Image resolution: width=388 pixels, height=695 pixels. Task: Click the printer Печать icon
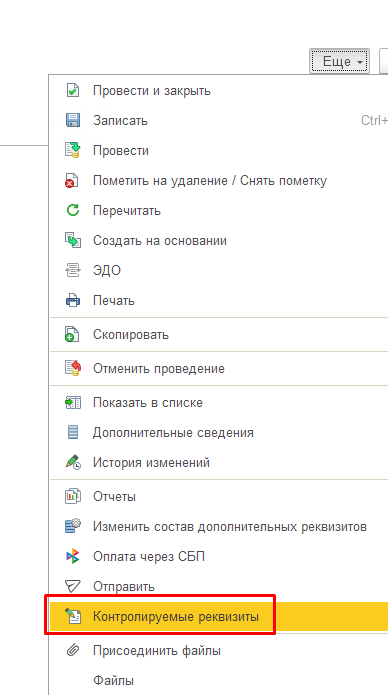point(72,301)
